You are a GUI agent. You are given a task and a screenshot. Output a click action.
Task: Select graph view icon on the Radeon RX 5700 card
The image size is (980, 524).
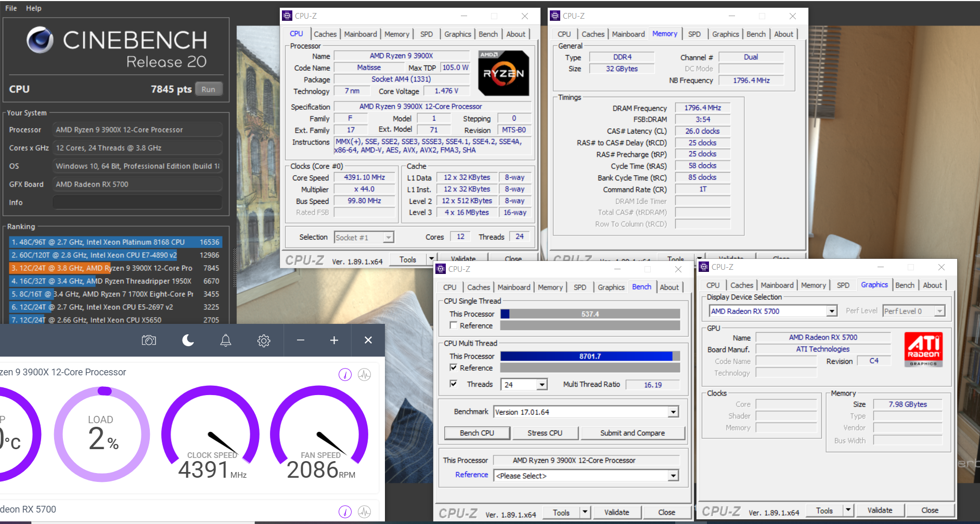(x=365, y=512)
